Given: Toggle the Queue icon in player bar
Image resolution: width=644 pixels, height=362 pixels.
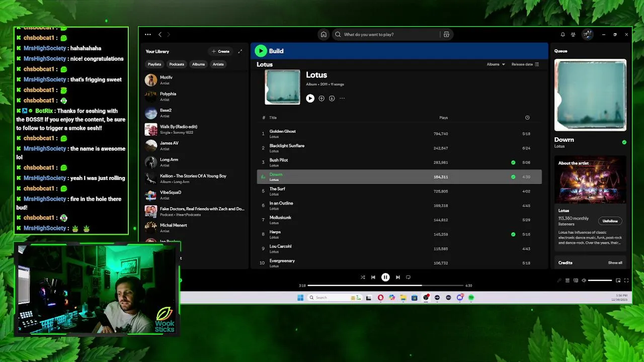Looking at the screenshot, I should click(x=568, y=281).
